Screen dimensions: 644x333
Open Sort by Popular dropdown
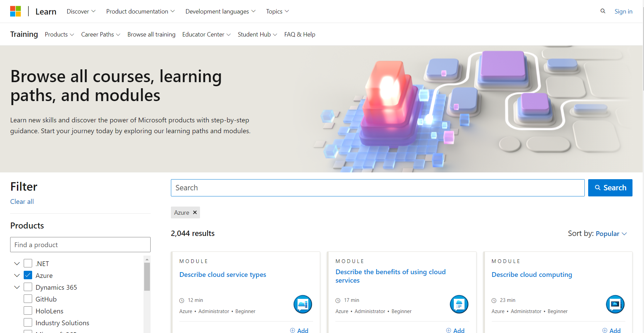[611, 234]
